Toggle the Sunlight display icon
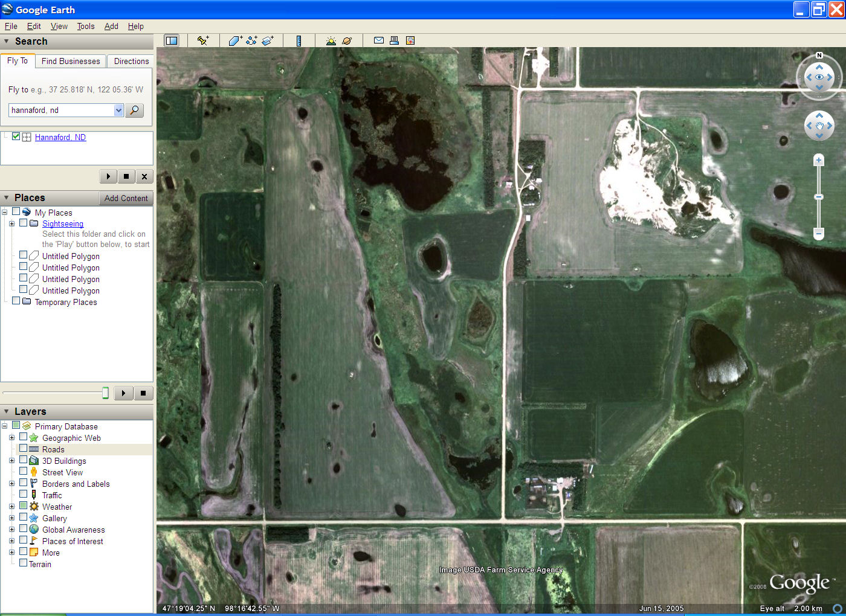This screenshot has height=616, width=846. pyautogui.click(x=331, y=40)
